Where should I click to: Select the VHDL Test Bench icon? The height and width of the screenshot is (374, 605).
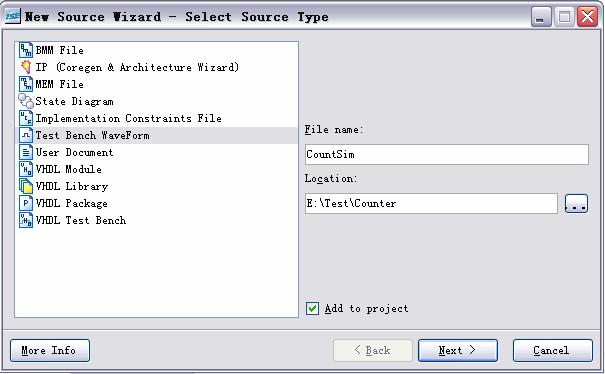[x=26, y=220]
